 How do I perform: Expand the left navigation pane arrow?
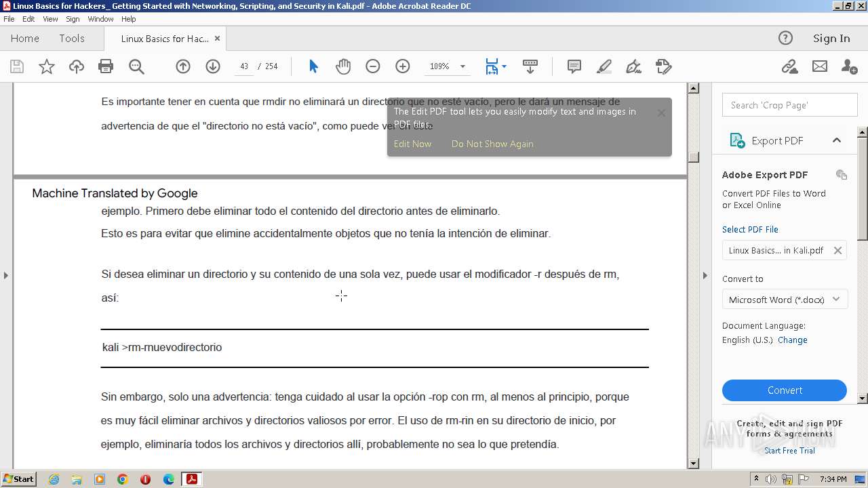[6, 275]
